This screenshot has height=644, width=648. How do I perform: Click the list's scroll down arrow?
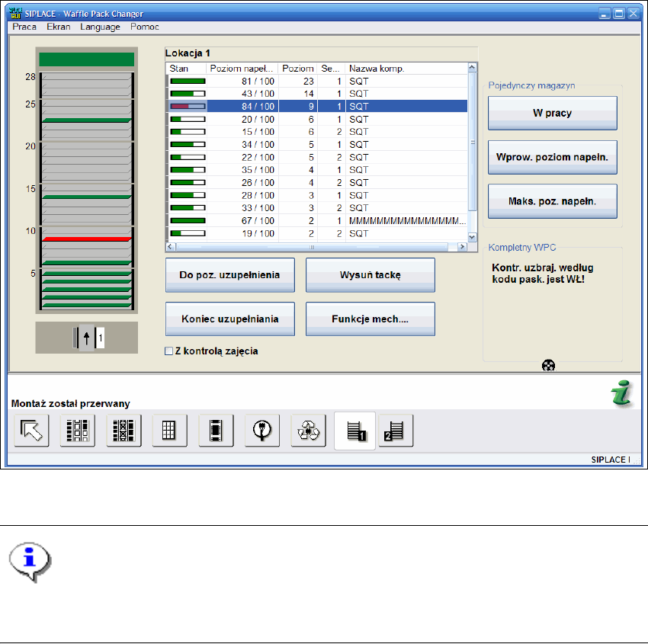[x=473, y=237]
